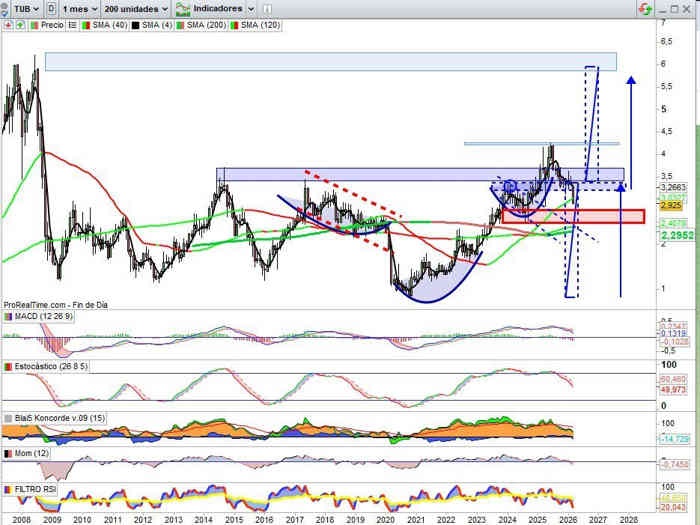
Task: Click the info icon right of Indicadores
Action: (x=267, y=8)
